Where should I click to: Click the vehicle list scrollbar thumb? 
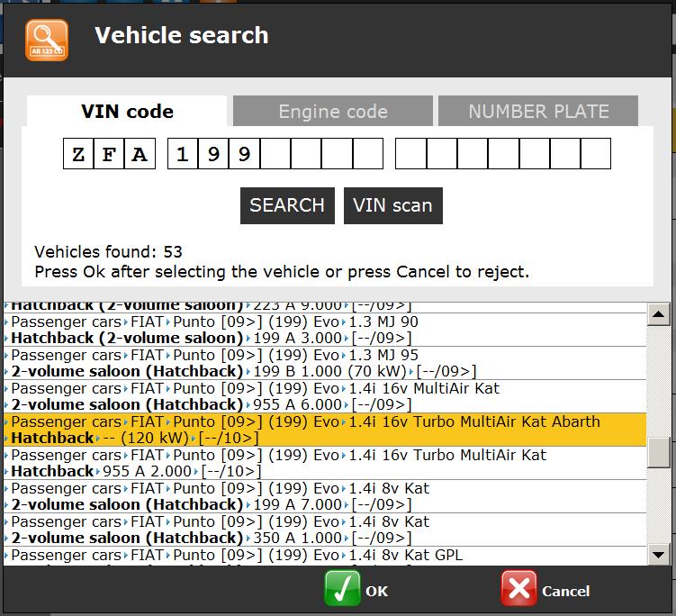[658, 452]
